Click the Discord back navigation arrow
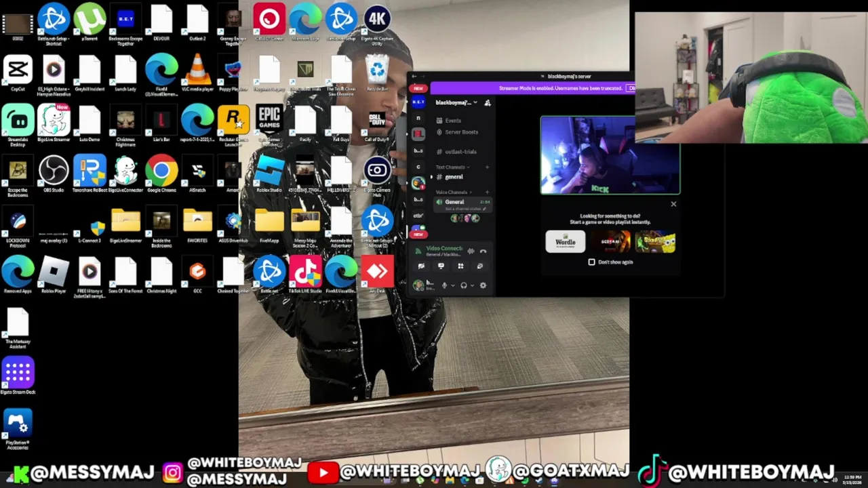The width and height of the screenshot is (868, 488). (414, 77)
